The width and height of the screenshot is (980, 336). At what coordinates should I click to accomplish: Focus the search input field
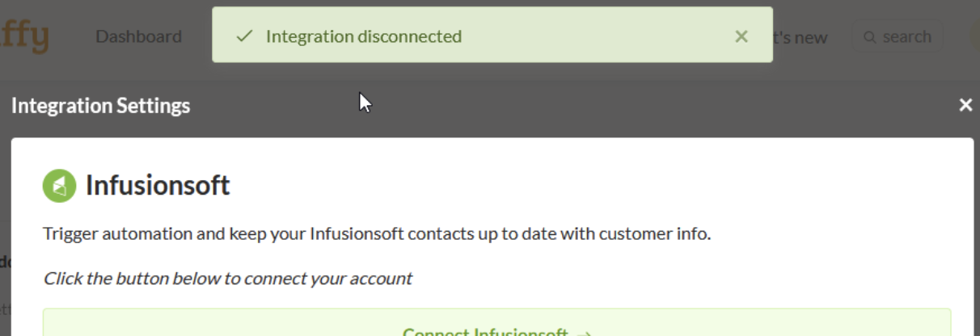point(897,37)
